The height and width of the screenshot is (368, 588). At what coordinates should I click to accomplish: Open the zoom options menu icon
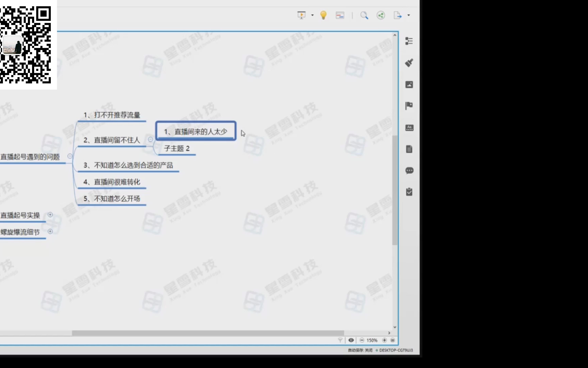tap(393, 340)
